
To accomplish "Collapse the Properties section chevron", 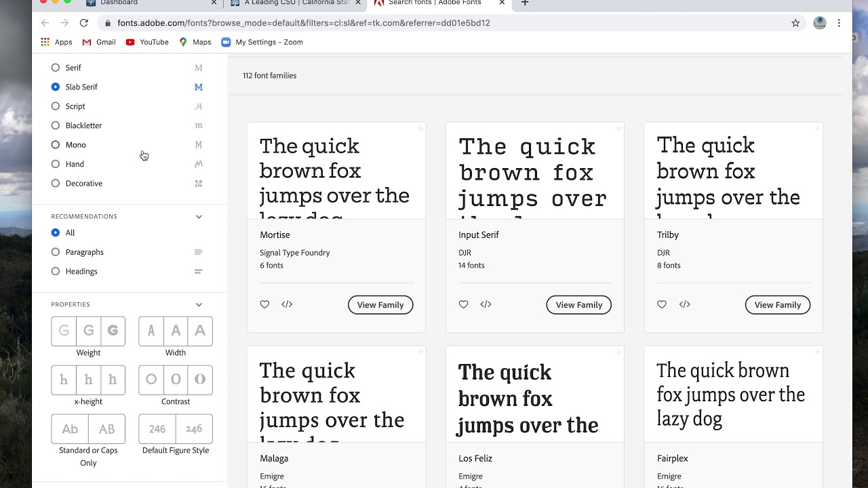I will [x=199, y=305].
